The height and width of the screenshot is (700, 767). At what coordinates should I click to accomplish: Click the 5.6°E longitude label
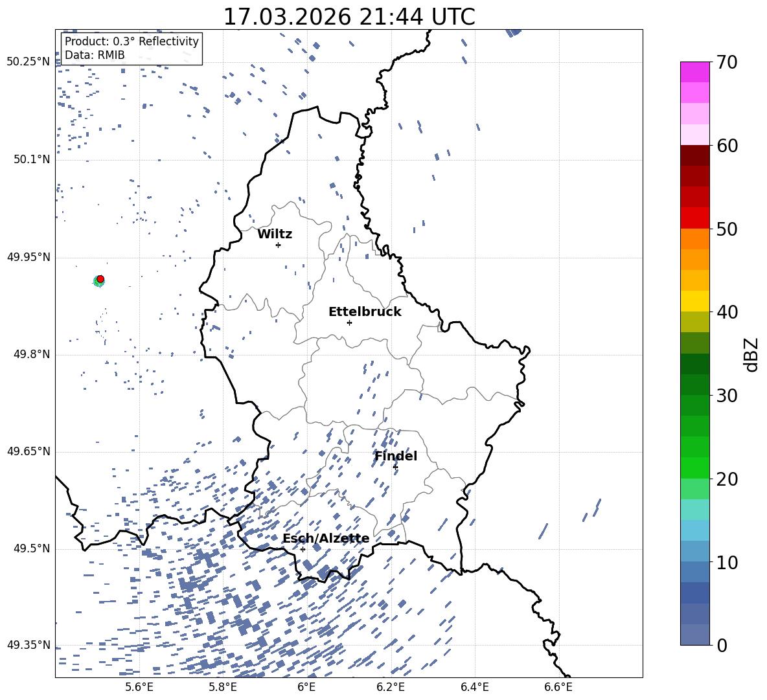tap(139, 687)
